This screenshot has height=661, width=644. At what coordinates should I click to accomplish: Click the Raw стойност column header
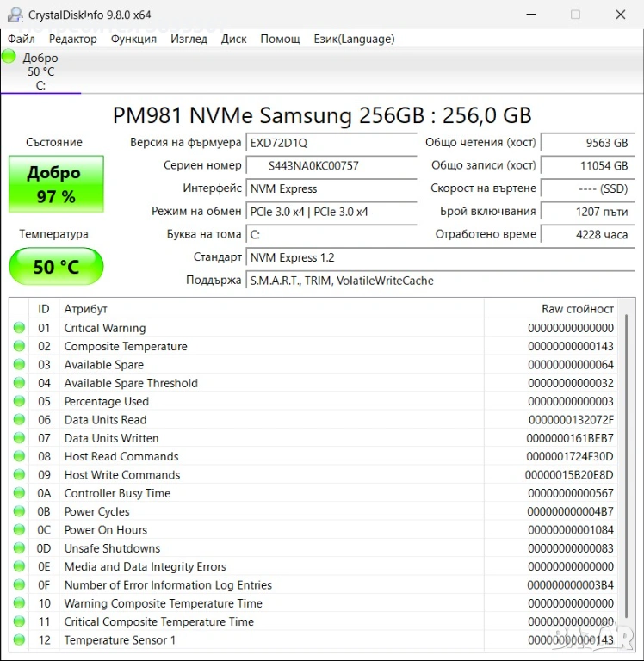click(577, 308)
